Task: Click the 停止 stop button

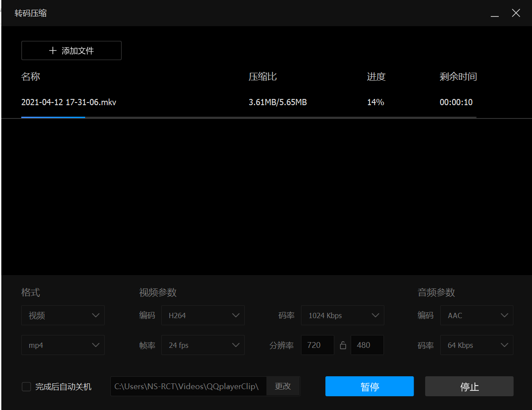Action: pyautogui.click(x=469, y=386)
